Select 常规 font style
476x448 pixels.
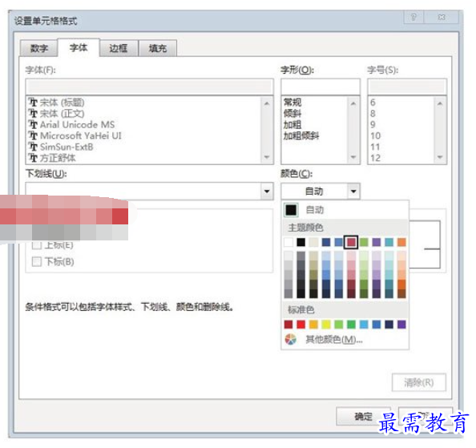[x=292, y=103]
